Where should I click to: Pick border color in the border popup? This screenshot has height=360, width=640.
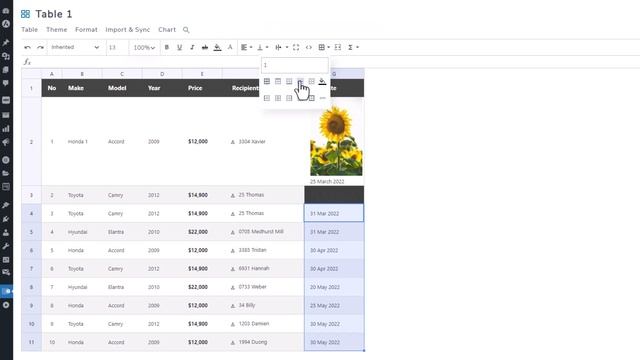pyautogui.click(x=322, y=81)
